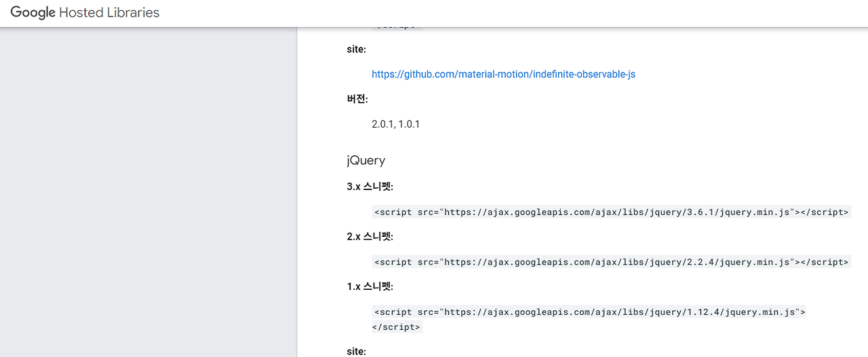Image resolution: width=868 pixels, height=357 pixels.
Task: Click the jQuery 3.6.1 script snippet
Action: point(611,212)
